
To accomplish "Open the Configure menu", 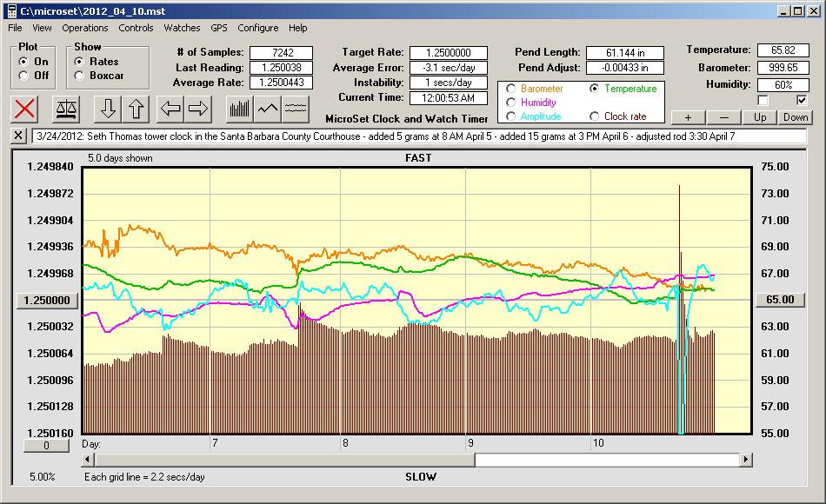I will [257, 28].
